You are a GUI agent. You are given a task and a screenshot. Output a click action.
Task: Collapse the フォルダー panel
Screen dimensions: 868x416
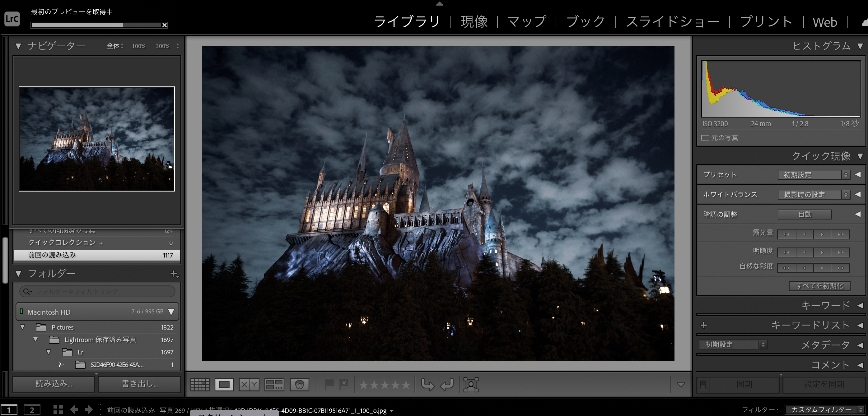tap(18, 274)
